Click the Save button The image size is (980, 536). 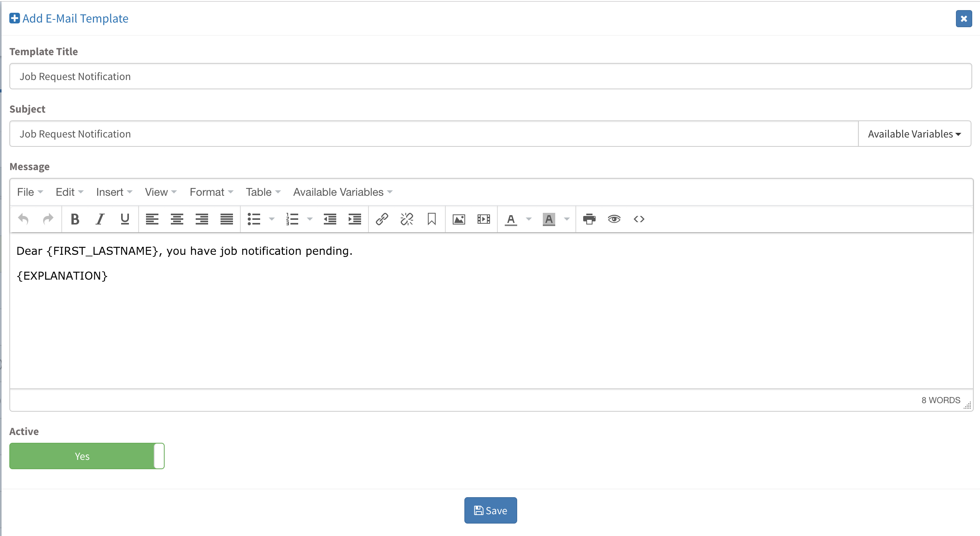pyautogui.click(x=490, y=510)
